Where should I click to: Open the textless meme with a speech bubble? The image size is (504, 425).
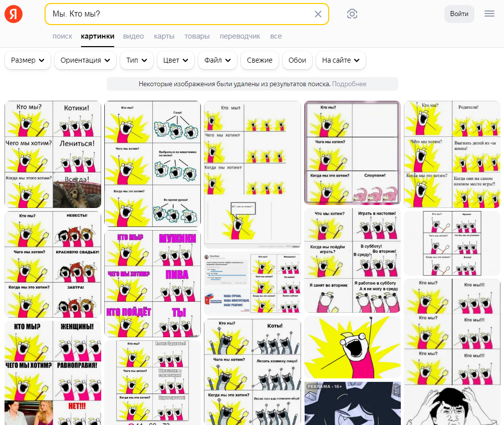tap(253, 174)
